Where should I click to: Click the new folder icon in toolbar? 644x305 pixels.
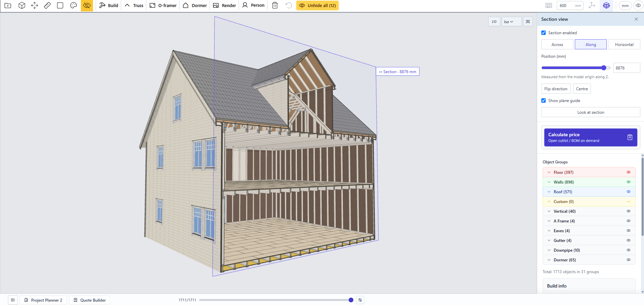pyautogui.click(x=8, y=5)
